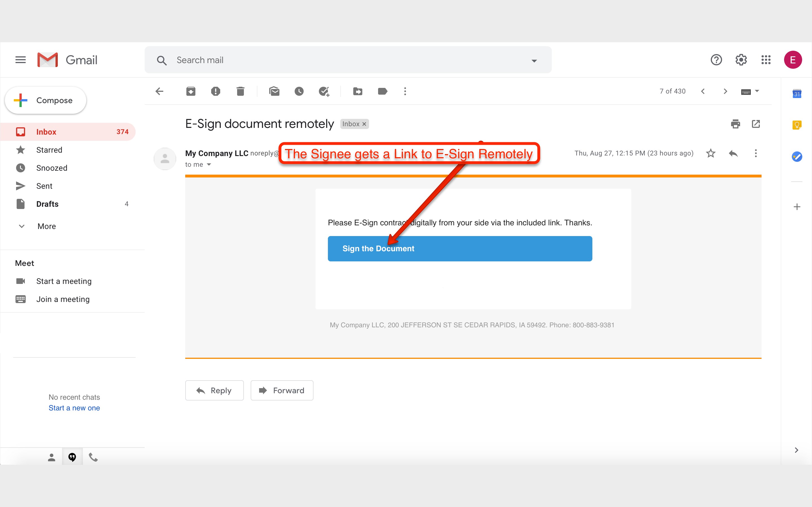Mark the email as unread
Screen dimensions: 812x507
[274, 91]
